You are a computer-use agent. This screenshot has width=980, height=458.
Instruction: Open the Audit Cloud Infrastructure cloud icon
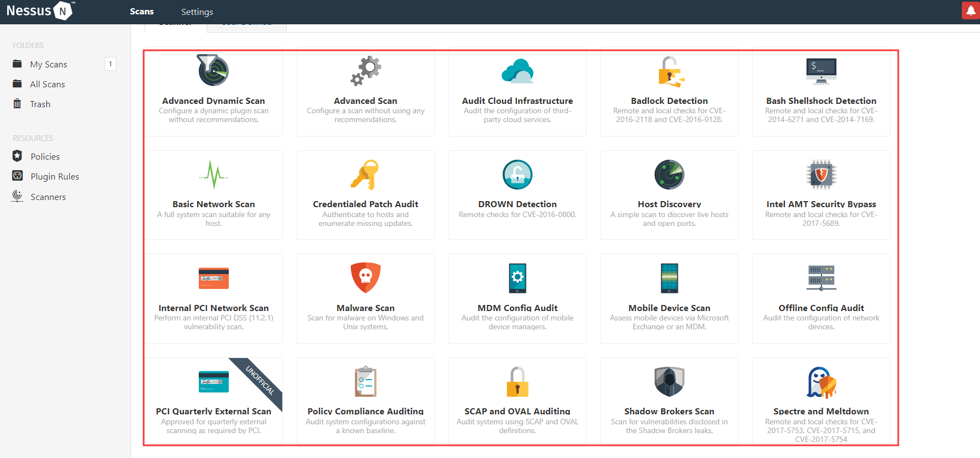click(x=518, y=71)
